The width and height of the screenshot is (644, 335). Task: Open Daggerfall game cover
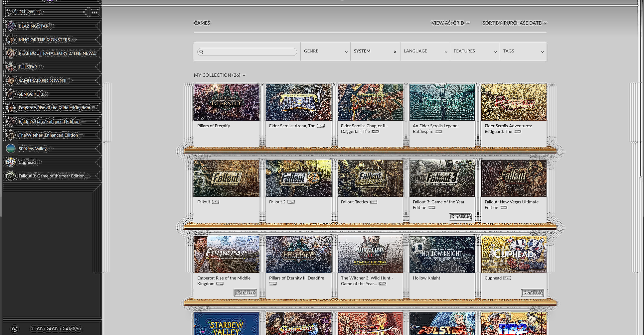pos(370,102)
